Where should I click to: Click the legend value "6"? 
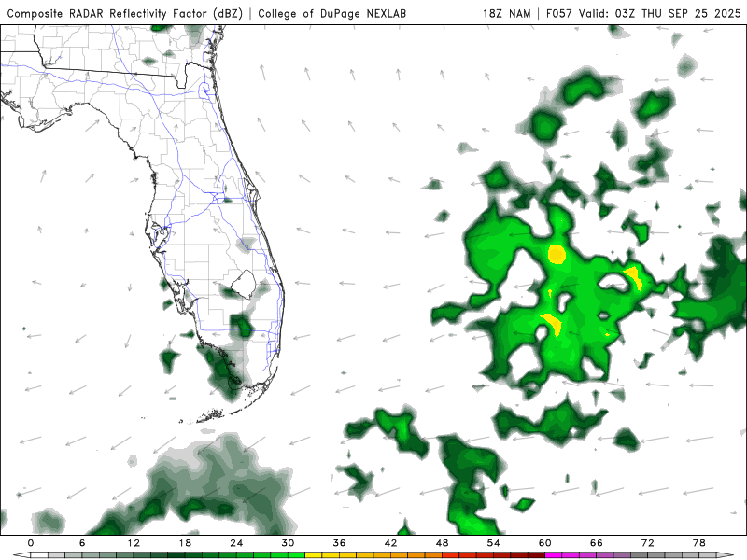tap(82, 543)
